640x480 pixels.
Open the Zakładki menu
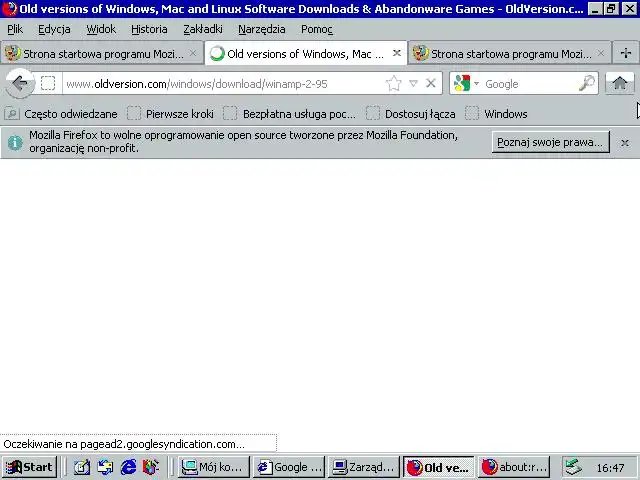[x=202, y=29]
